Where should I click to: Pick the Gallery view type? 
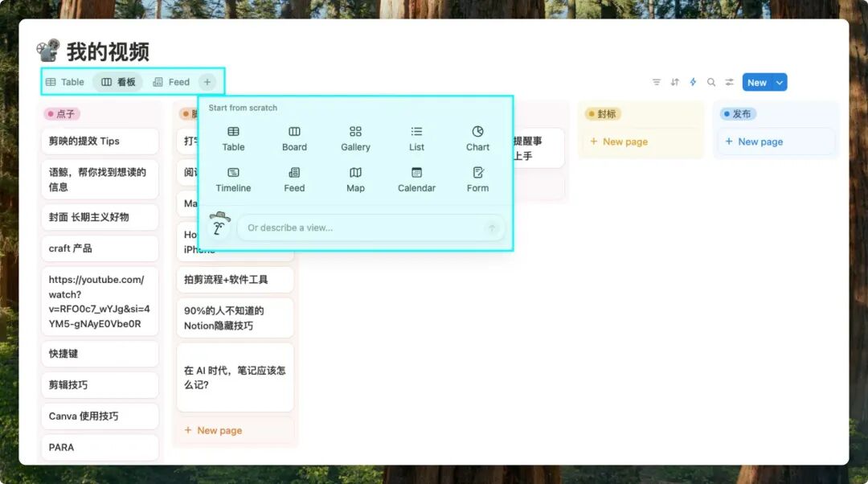tap(355, 138)
